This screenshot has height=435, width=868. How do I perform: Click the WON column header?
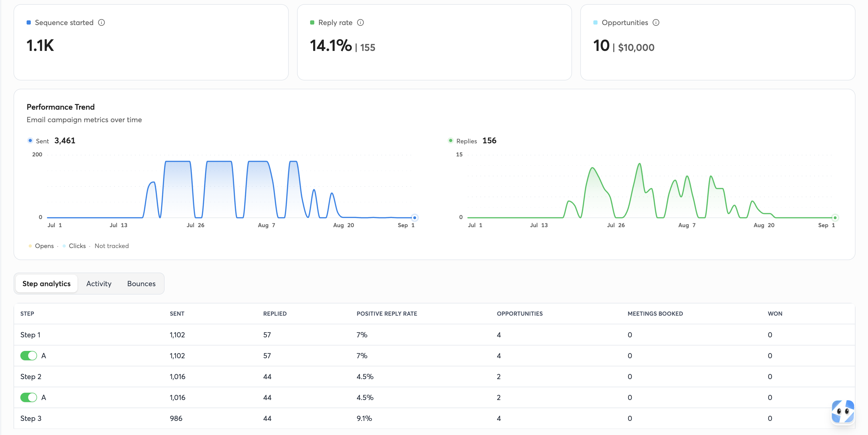pyautogui.click(x=775, y=314)
